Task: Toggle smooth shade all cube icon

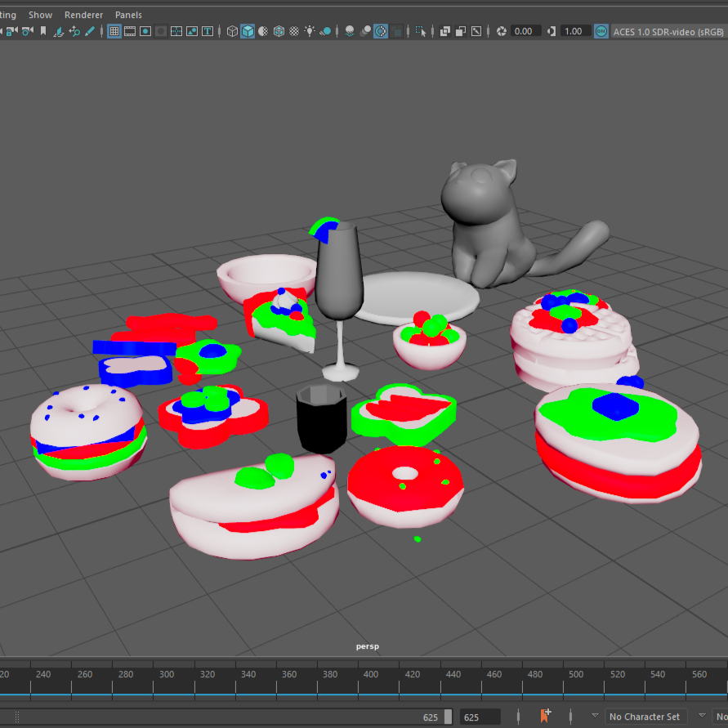Action: [x=248, y=31]
